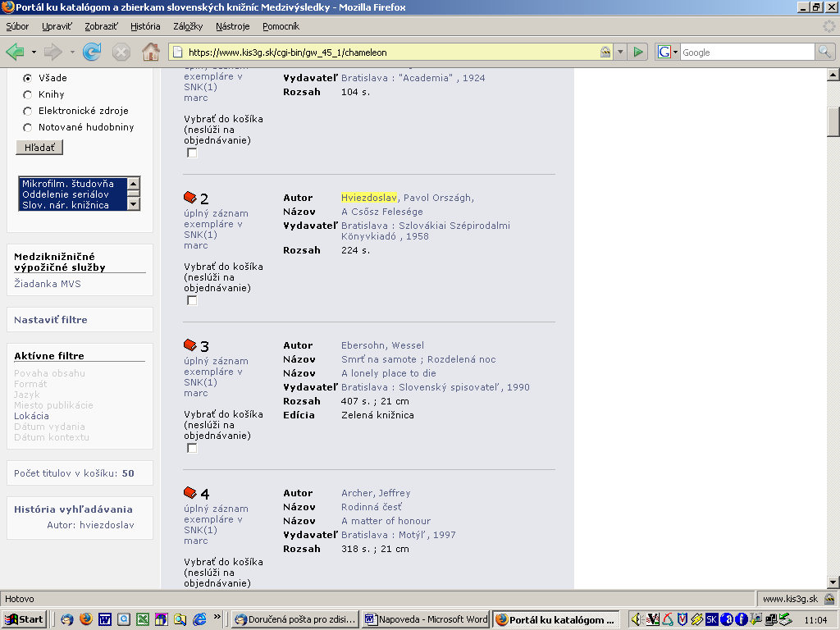Open the Žiadanka MVS link
Viewport: 840px width, 630px height.
click(x=48, y=284)
